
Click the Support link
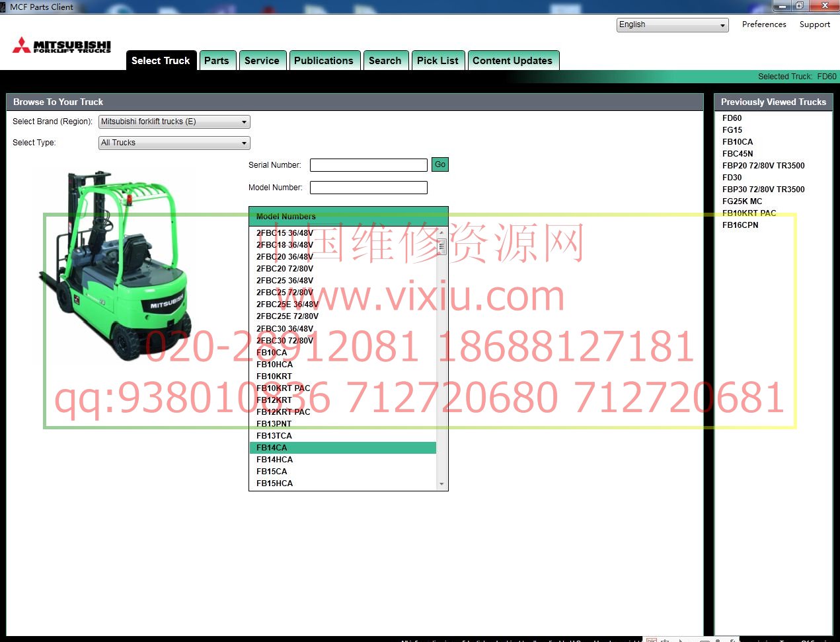(814, 24)
